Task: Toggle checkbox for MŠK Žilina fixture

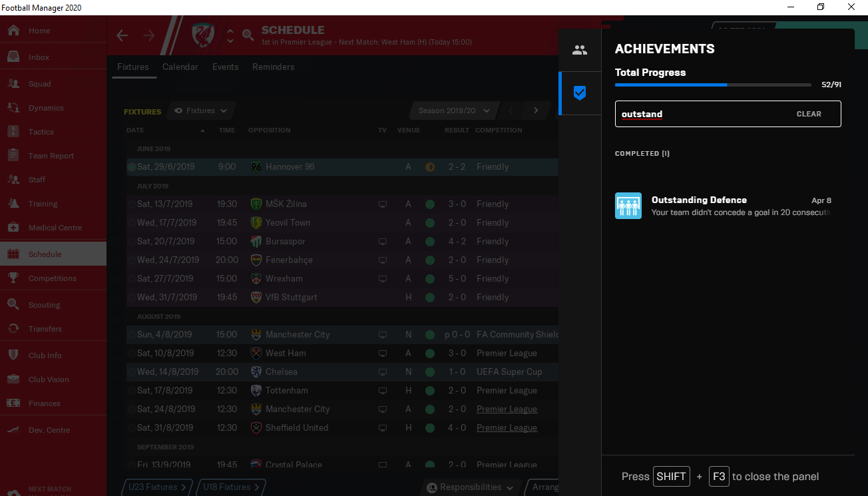Action: tap(131, 204)
